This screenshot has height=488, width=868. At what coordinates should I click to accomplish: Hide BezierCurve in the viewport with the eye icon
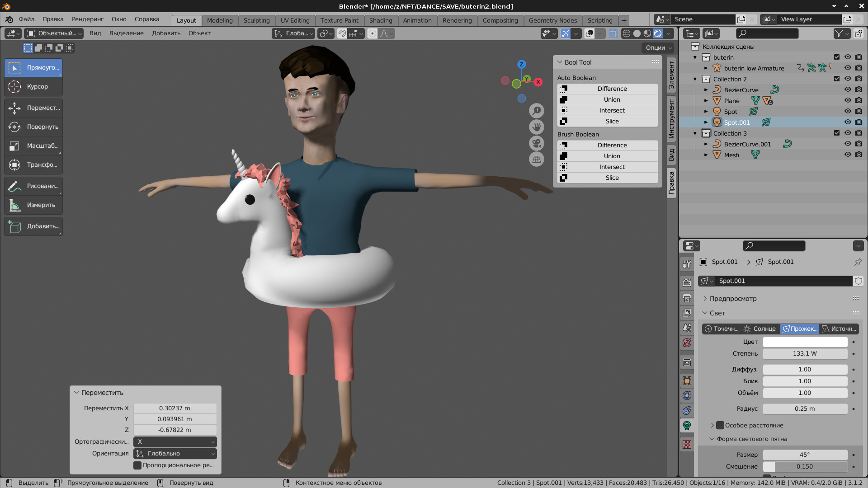click(848, 90)
